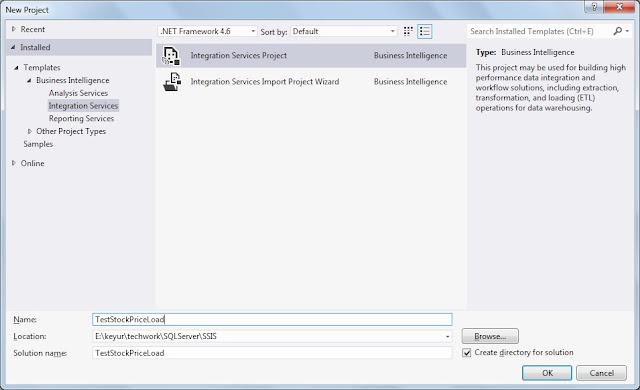Select the 'Integration Services Project' row text
This screenshot has height=390, width=640.
[238, 55]
